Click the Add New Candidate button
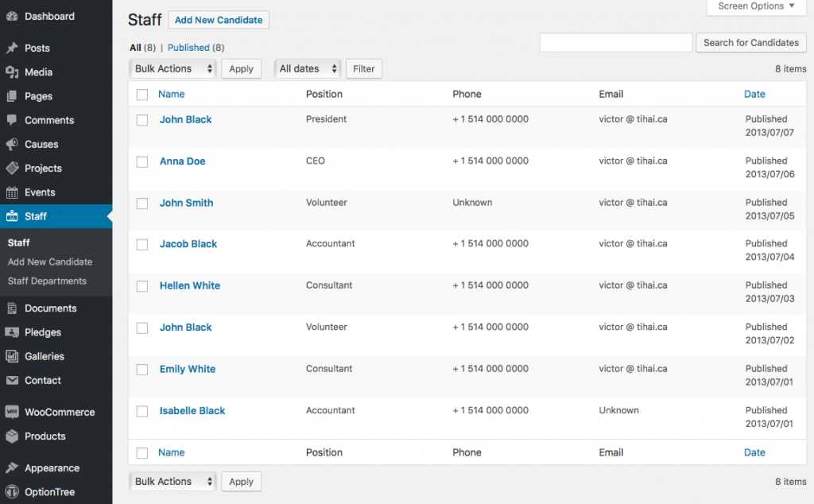This screenshot has height=504, width=814. click(219, 19)
